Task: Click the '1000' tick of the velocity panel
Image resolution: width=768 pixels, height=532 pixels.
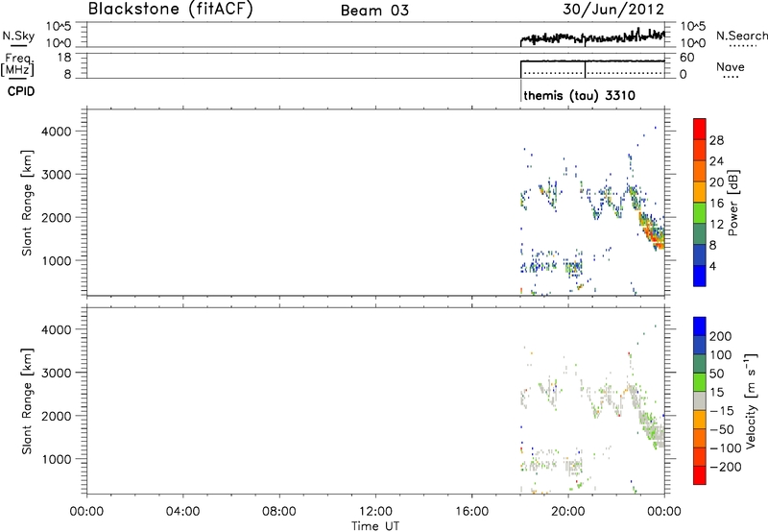Action: coord(57,459)
